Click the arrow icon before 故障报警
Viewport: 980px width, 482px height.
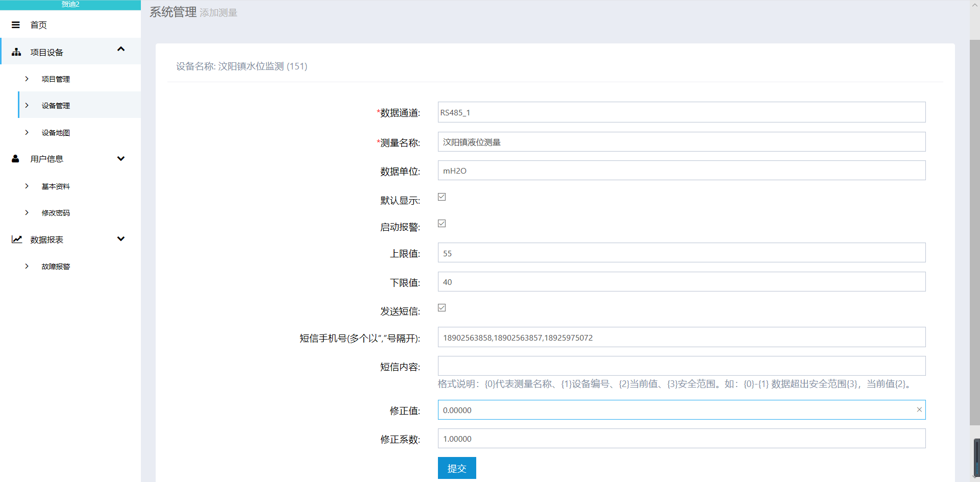click(x=27, y=266)
